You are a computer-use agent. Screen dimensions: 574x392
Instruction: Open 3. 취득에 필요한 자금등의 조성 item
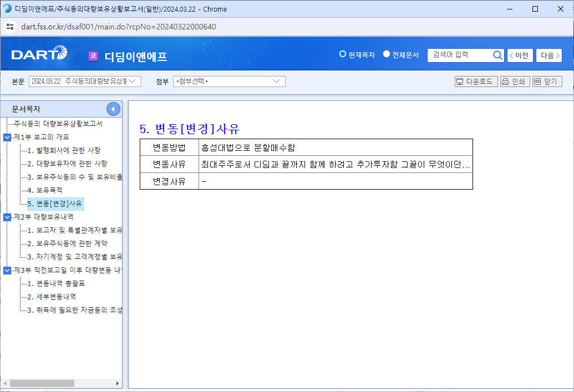[x=75, y=310]
